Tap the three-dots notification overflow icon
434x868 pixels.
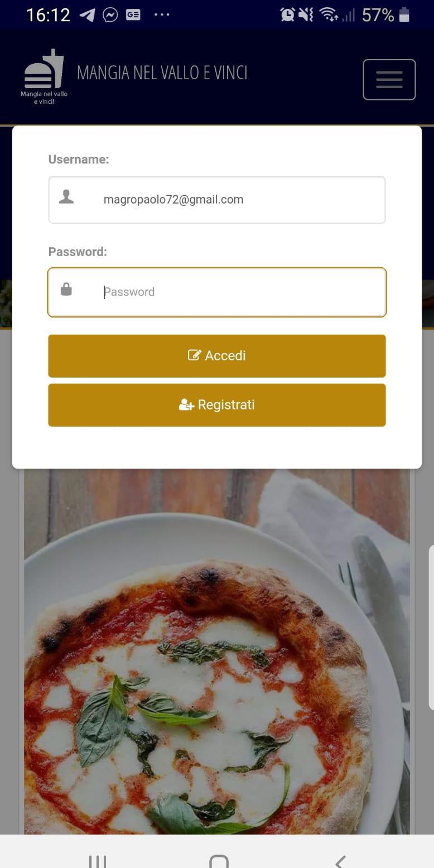pyautogui.click(x=161, y=15)
